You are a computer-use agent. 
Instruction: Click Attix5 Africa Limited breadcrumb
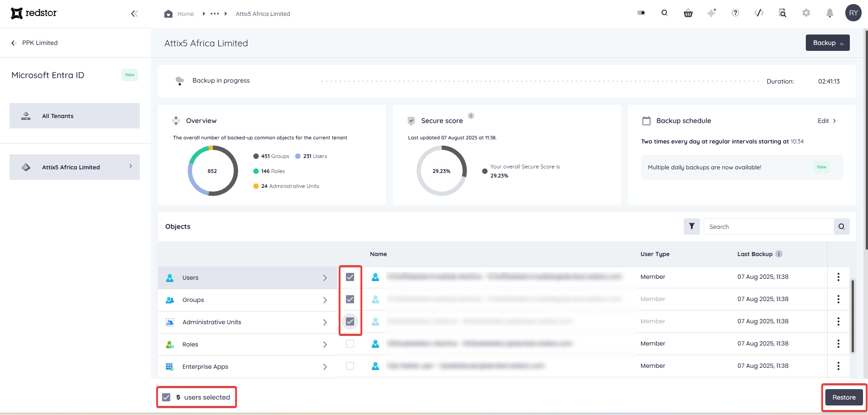pyautogui.click(x=263, y=14)
